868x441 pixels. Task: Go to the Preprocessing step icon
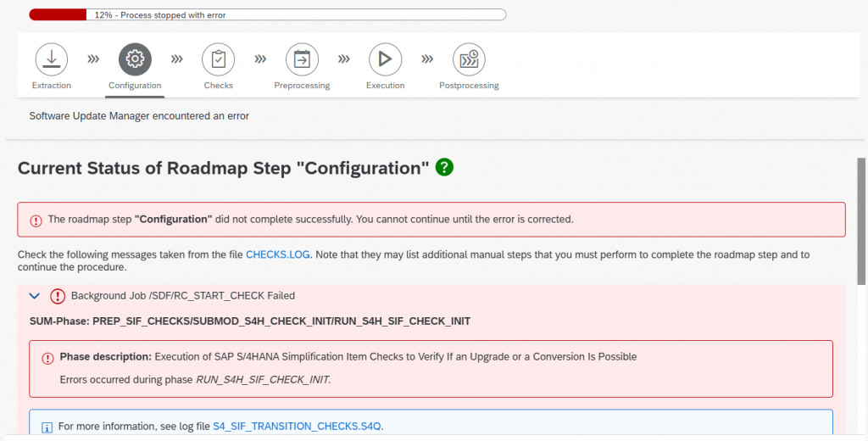click(302, 59)
